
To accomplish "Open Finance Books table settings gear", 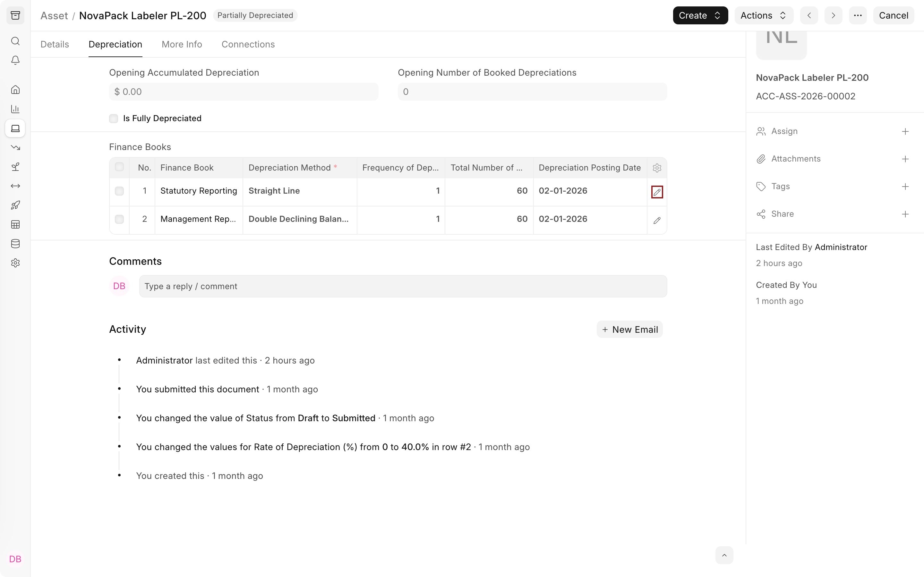I will 657,168.
